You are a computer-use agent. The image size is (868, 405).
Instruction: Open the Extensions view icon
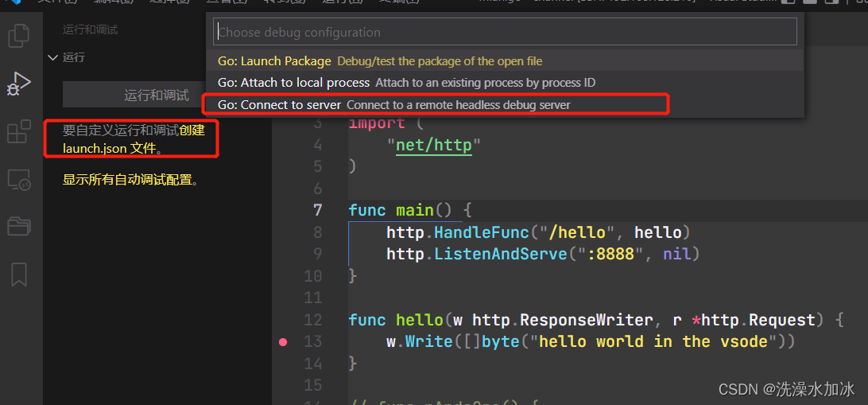click(19, 131)
